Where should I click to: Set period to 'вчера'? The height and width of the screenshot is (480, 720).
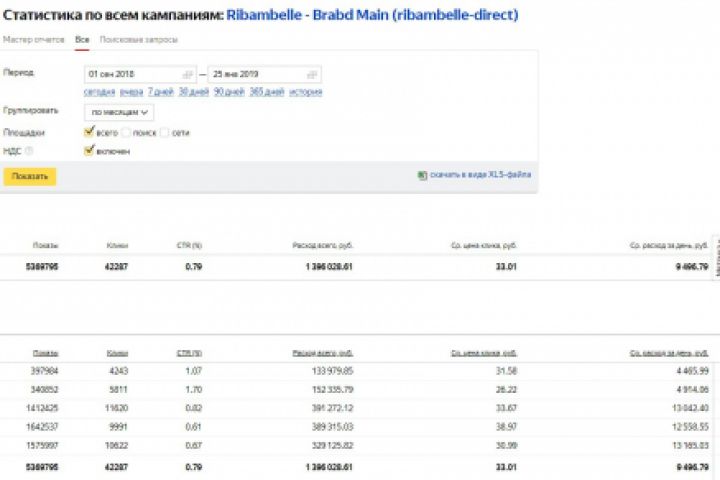pyautogui.click(x=131, y=92)
